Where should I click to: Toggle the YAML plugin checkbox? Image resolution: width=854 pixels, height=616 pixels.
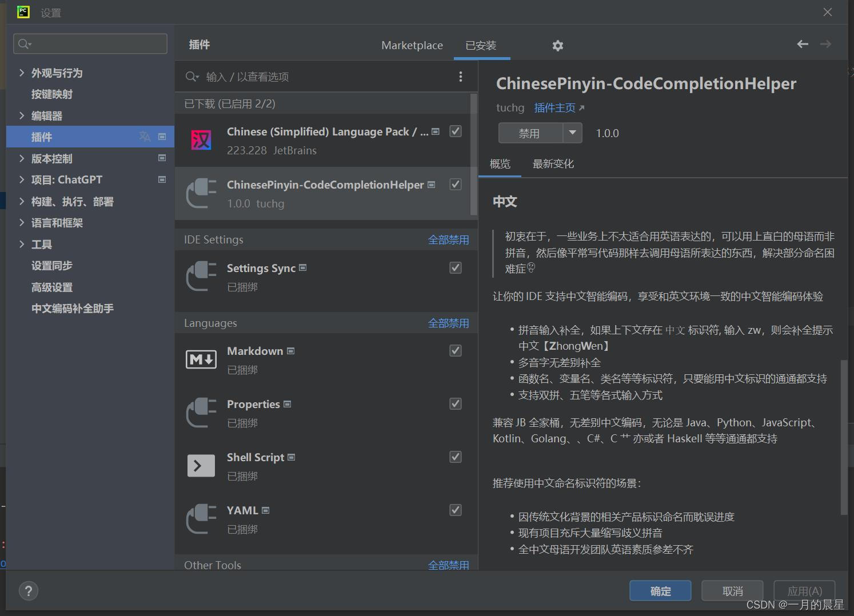coord(456,510)
